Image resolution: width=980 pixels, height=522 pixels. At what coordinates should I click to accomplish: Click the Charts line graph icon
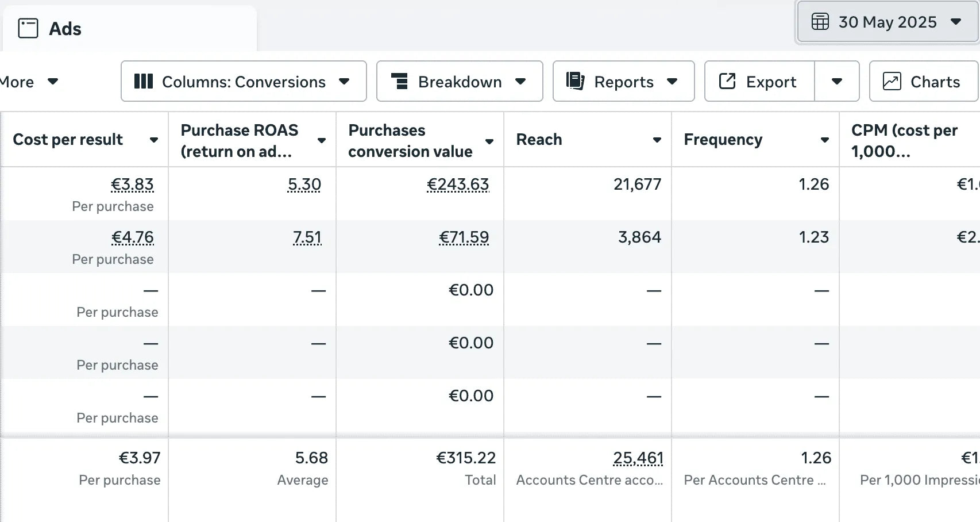892,82
